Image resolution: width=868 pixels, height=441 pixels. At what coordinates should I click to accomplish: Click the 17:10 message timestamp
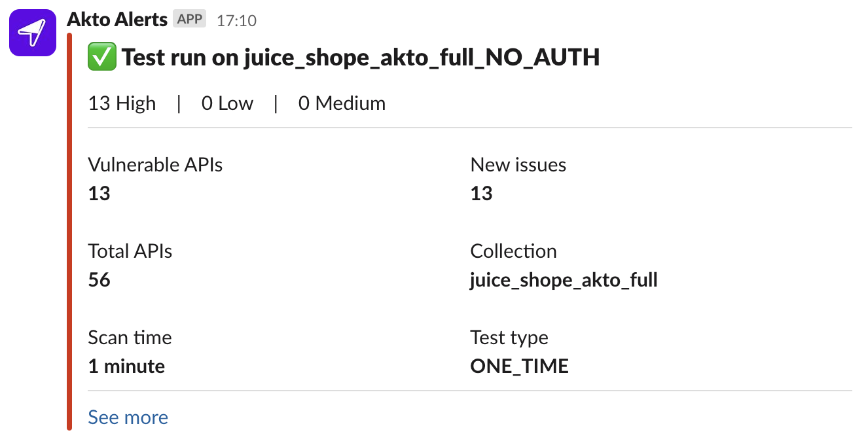click(x=236, y=21)
